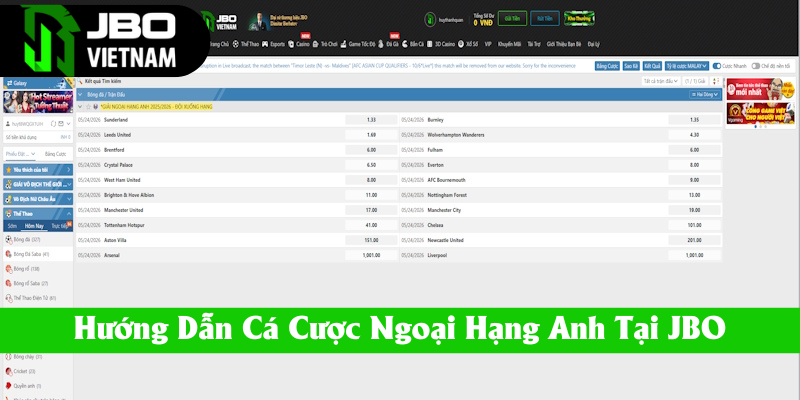Open the Casino cards icon
This screenshot has height=400, width=800.
point(291,44)
